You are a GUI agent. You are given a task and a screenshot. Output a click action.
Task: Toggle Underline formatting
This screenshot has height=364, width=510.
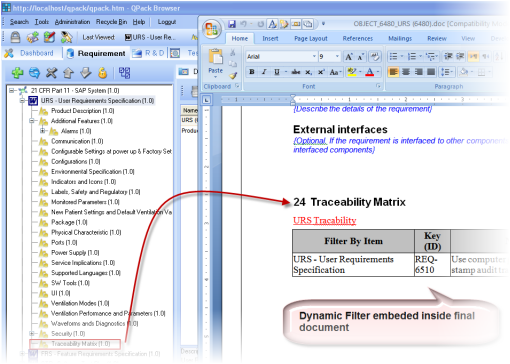coord(277,72)
